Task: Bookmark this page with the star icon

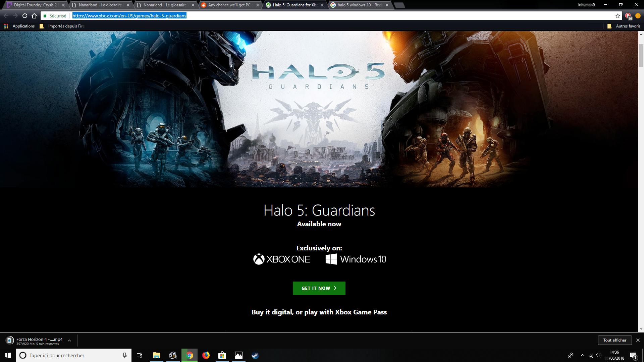Action: click(618, 16)
